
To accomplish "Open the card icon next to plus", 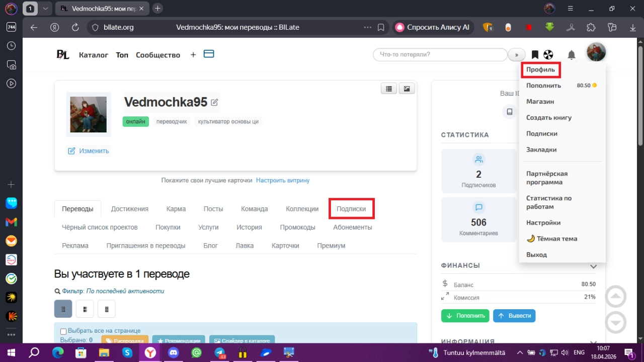I will pyautogui.click(x=209, y=54).
